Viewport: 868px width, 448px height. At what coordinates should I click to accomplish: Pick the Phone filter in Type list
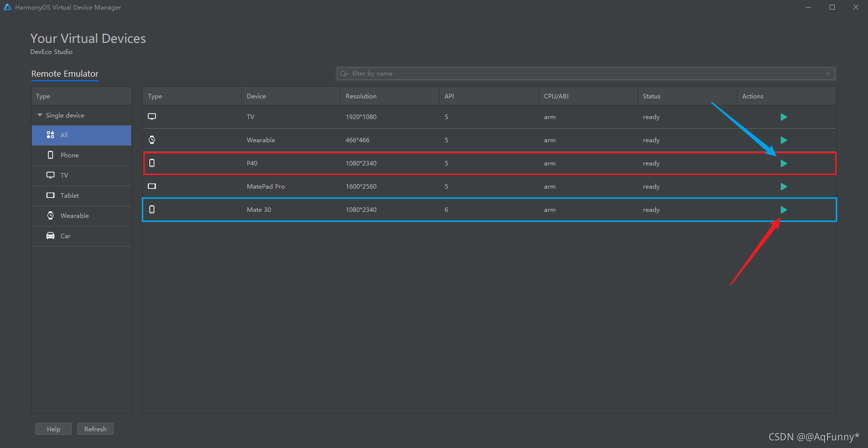click(x=81, y=155)
